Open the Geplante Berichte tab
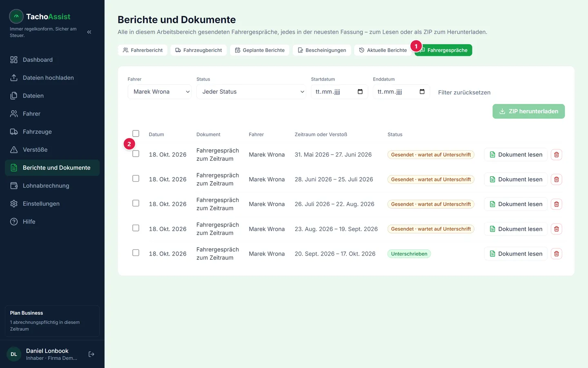The width and height of the screenshot is (588, 368). (x=260, y=50)
